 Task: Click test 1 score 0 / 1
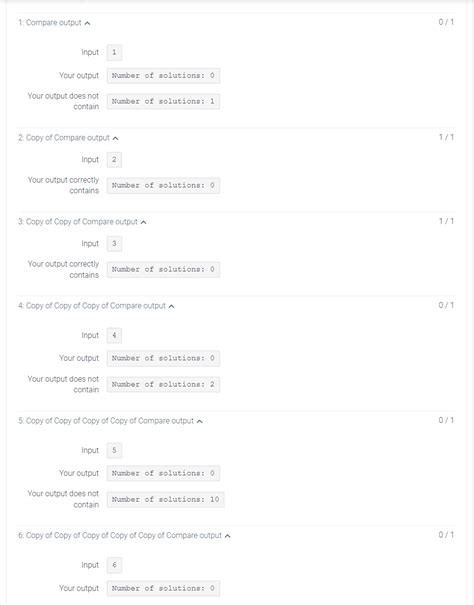pos(446,22)
